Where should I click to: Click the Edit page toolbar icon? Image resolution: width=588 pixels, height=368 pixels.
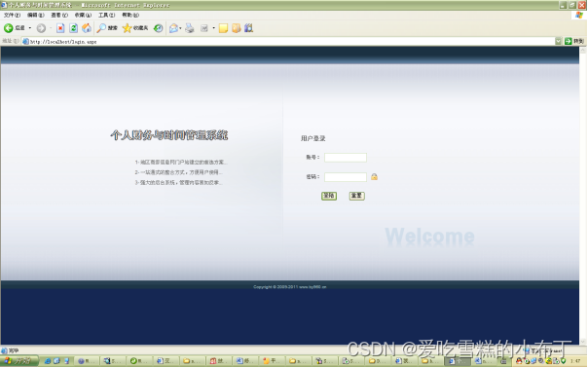(204, 28)
